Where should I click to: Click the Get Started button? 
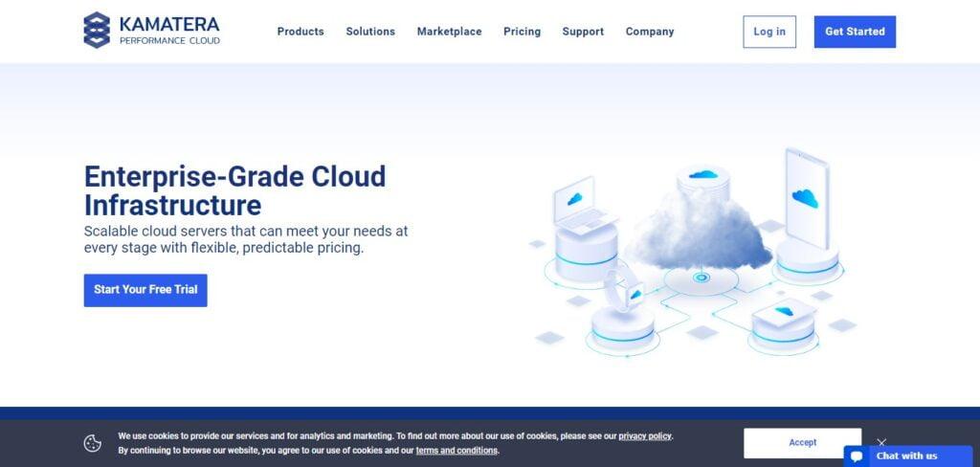click(855, 32)
